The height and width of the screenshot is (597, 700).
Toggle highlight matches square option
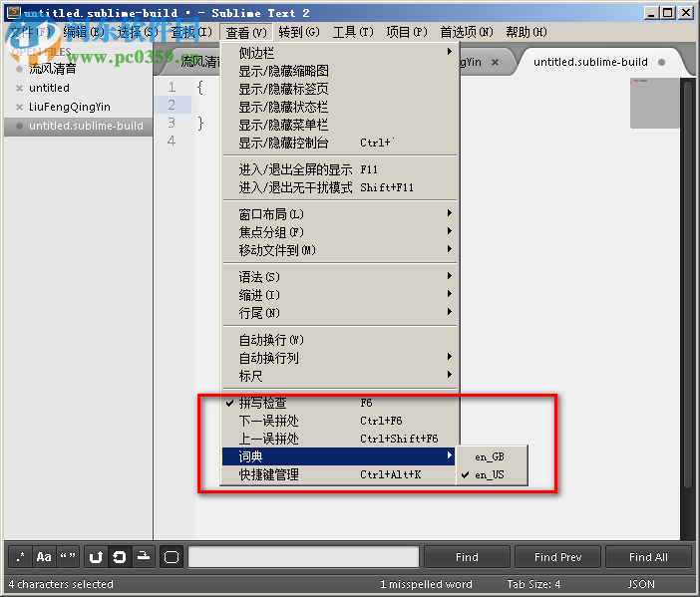click(x=172, y=557)
